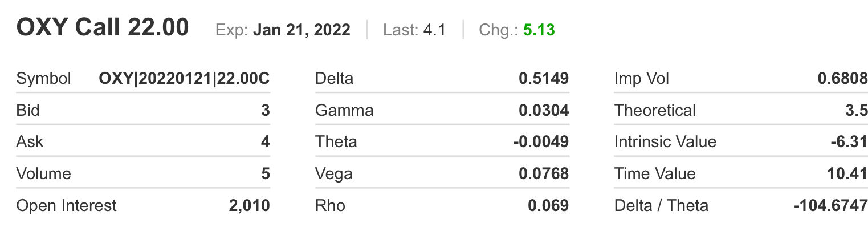Screen dimensions: 868x235
Task: Click the Delta value 0.5149
Action: 544,79
